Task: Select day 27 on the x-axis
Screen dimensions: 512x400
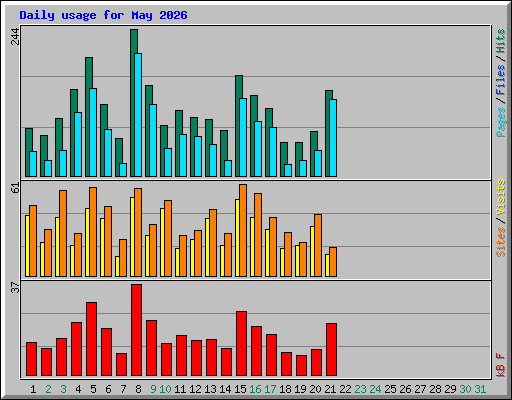Action: tap(420, 389)
